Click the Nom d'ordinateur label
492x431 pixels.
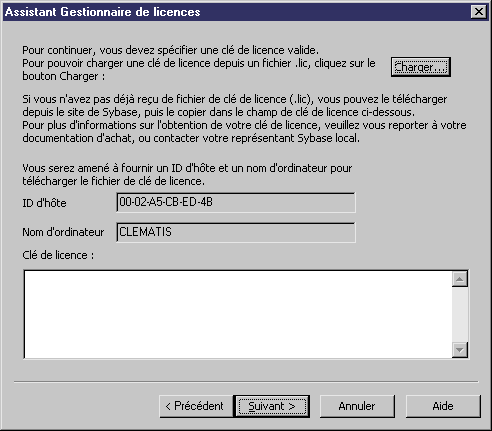(63, 232)
